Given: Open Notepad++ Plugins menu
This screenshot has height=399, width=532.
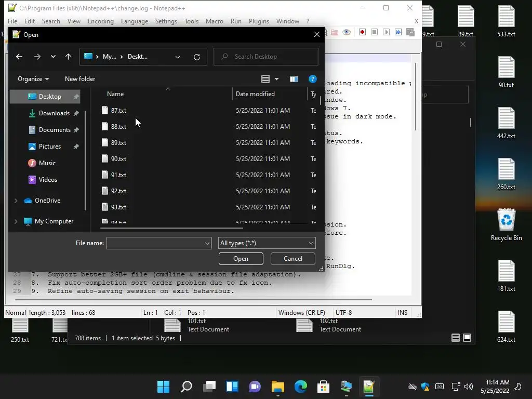Looking at the screenshot, I should [x=259, y=21].
